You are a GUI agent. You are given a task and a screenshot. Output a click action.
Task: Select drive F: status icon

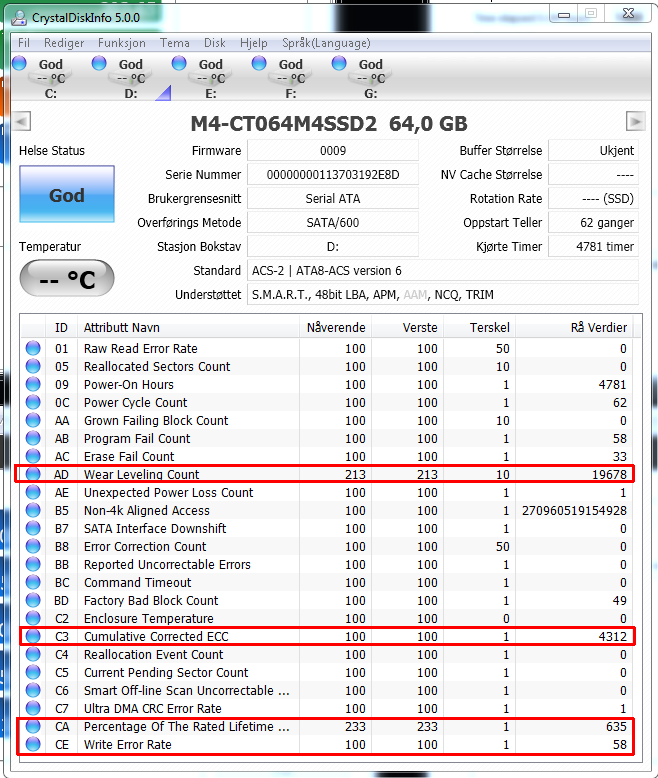pyautogui.click(x=259, y=64)
